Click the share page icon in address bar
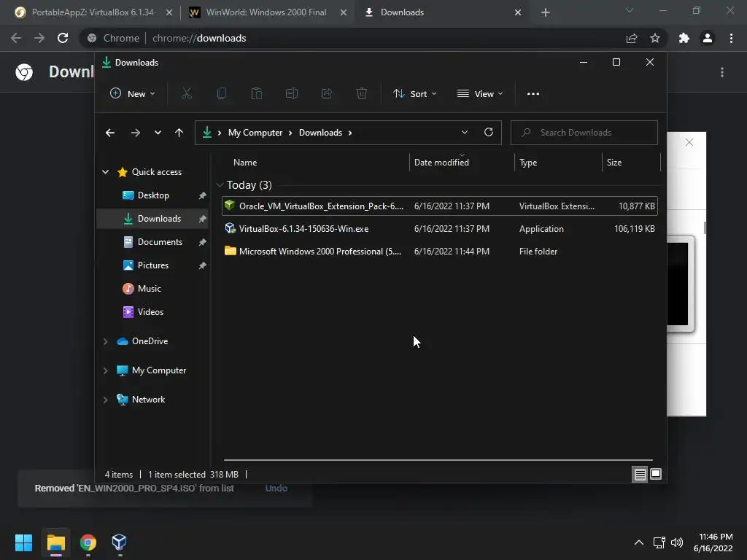The height and width of the screenshot is (560, 747). click(x=632, y=38)
